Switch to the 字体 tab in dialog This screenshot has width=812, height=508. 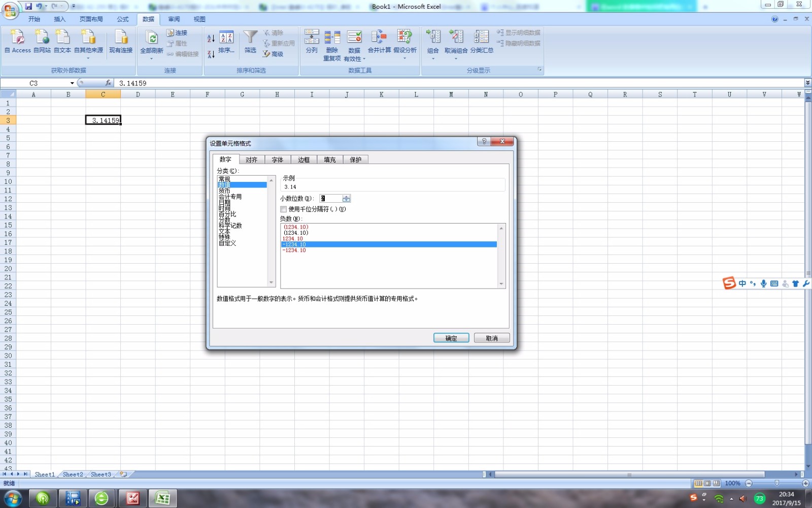(278, 160)
